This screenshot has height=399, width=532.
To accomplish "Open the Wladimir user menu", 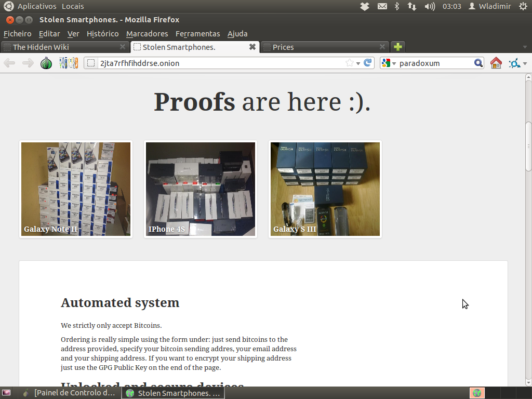I will 489,6.
